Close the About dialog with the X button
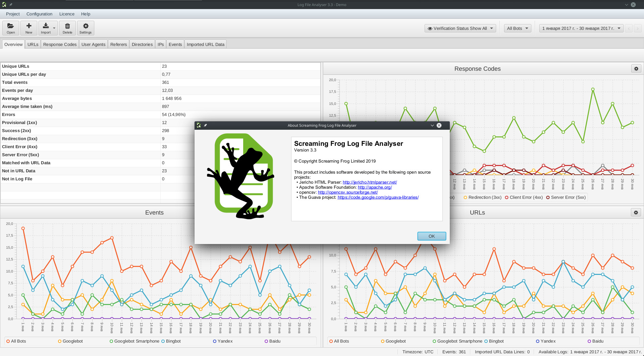 [439, 125]
